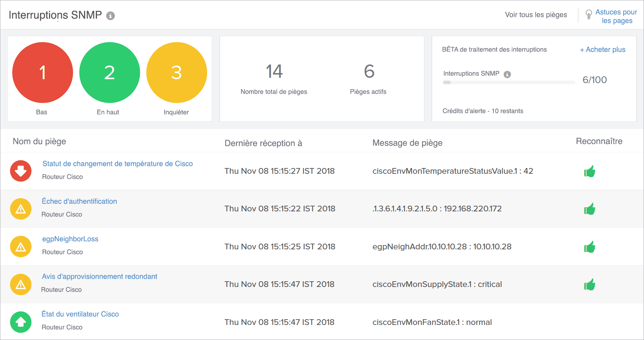Click the lightbulb icon near Astuces pour les pages
Viewport: 644px width, 340px height.
click(588, 15)
